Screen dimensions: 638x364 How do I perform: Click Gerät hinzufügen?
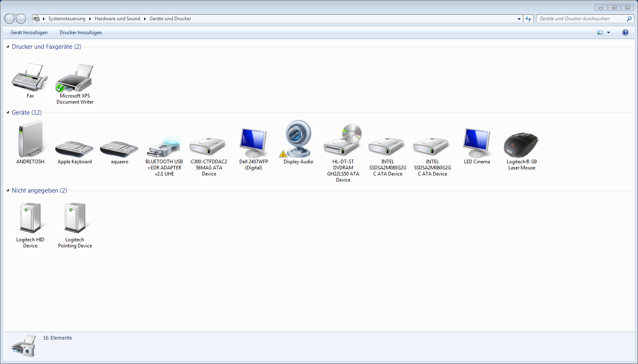point(29,32)
